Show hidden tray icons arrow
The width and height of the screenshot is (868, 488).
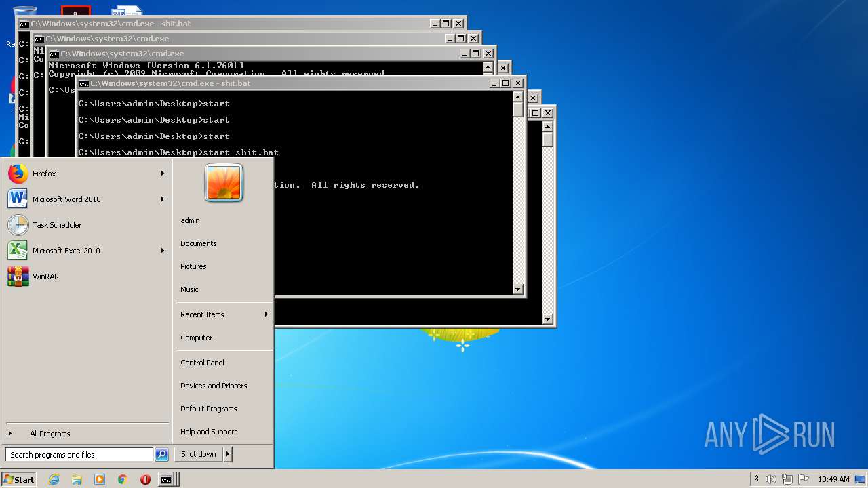pyautogui.click(x=756, y=479)
